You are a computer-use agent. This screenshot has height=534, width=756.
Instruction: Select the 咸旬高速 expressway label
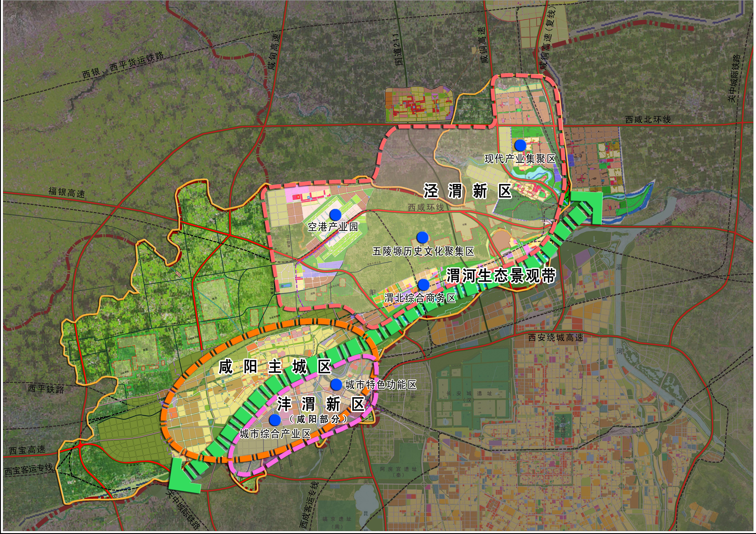click(x=274, y=51)
